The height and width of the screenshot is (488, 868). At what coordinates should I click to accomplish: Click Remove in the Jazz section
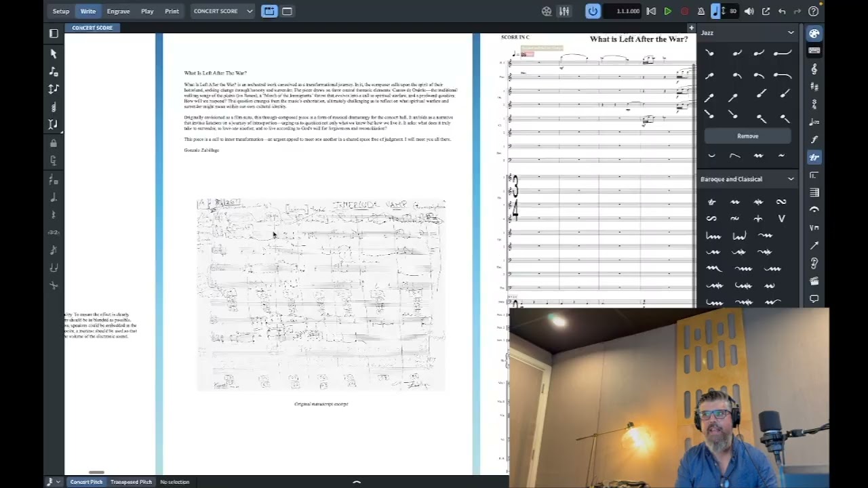point(747,136)
